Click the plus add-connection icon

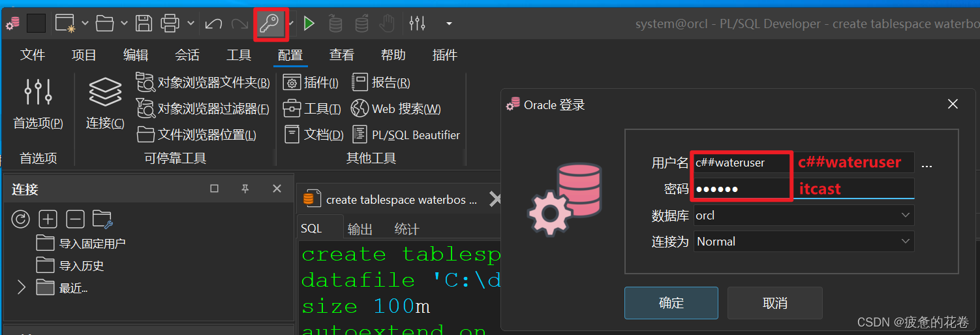tap(48, 219)
